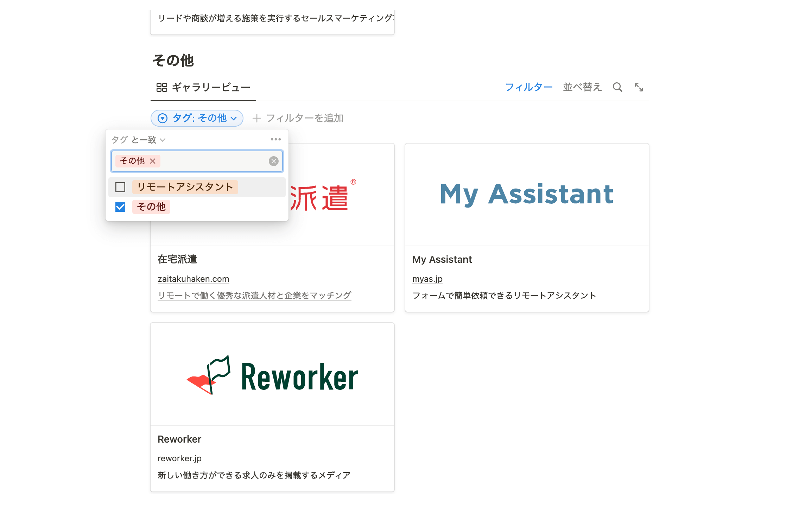Expand database to full page icon

click(x=639, y=87)
